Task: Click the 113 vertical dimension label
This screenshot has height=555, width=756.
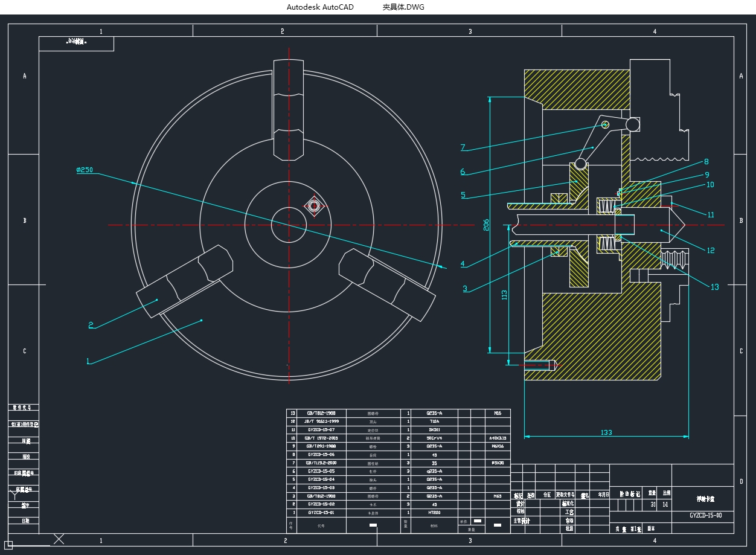Action: (505, 294)
